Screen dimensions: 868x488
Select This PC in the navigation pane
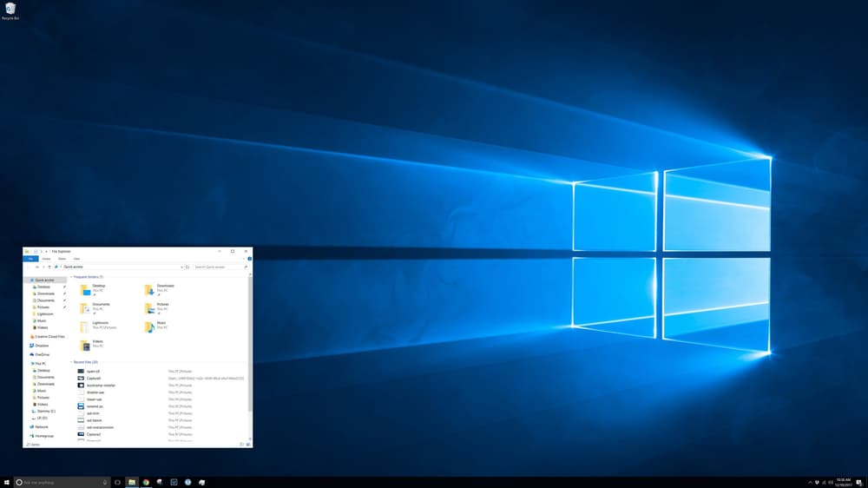coord(40,364)
